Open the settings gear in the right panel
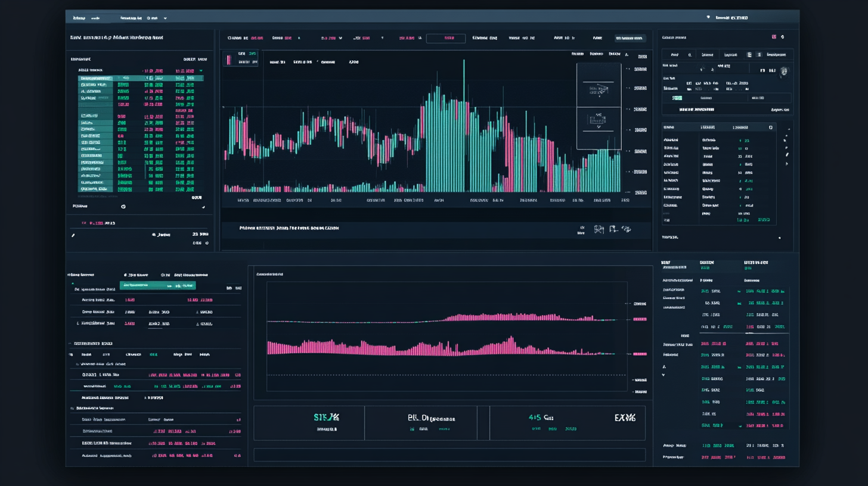 point(783,37)
